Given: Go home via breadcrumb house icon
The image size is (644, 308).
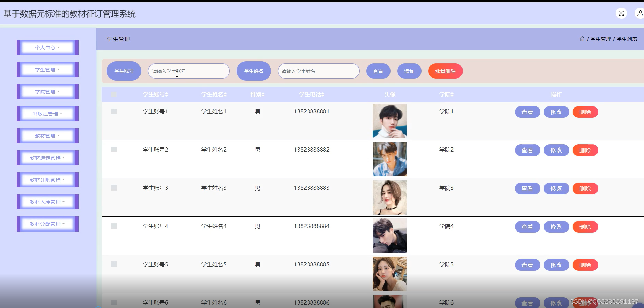Looking at the screenshot, I should coord(582,39).
